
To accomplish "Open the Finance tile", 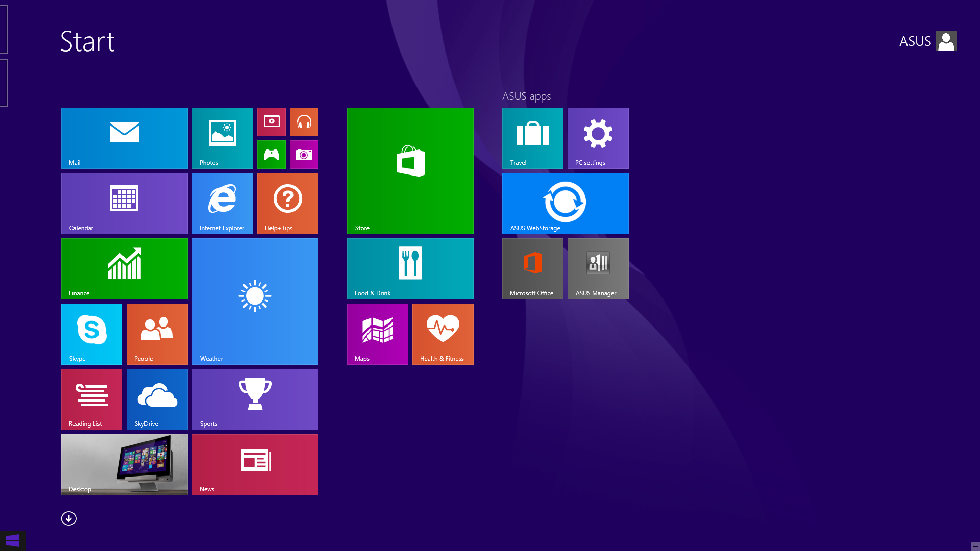I will coord(125,269).
